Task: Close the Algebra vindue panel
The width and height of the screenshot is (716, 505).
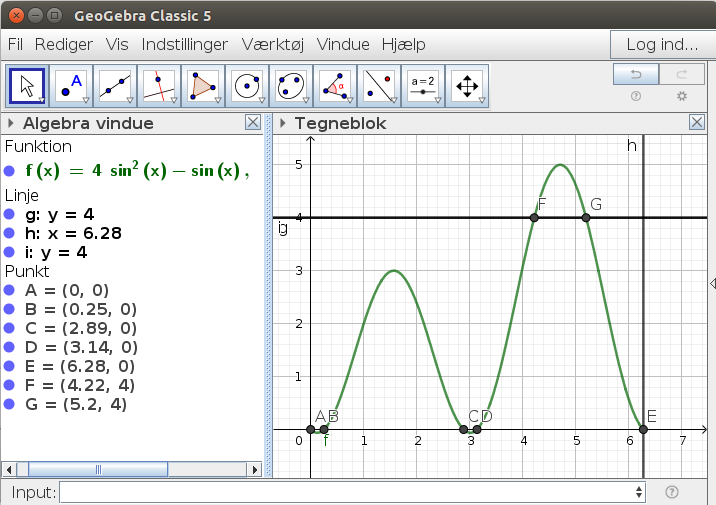Action: 253,122
